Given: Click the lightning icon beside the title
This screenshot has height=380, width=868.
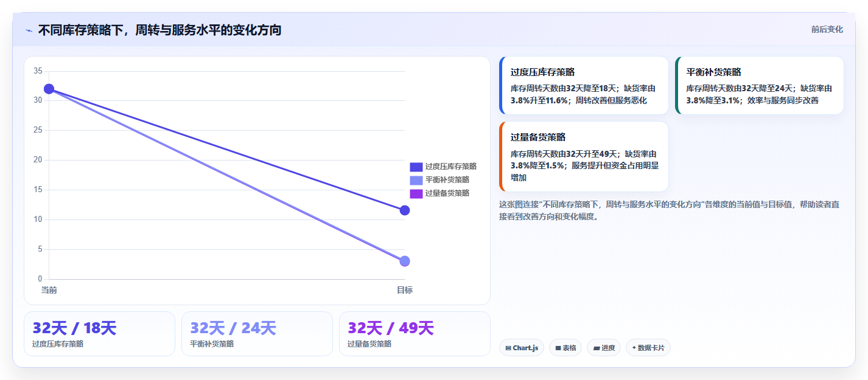Looking at the screenshot, I should point(29,30).
